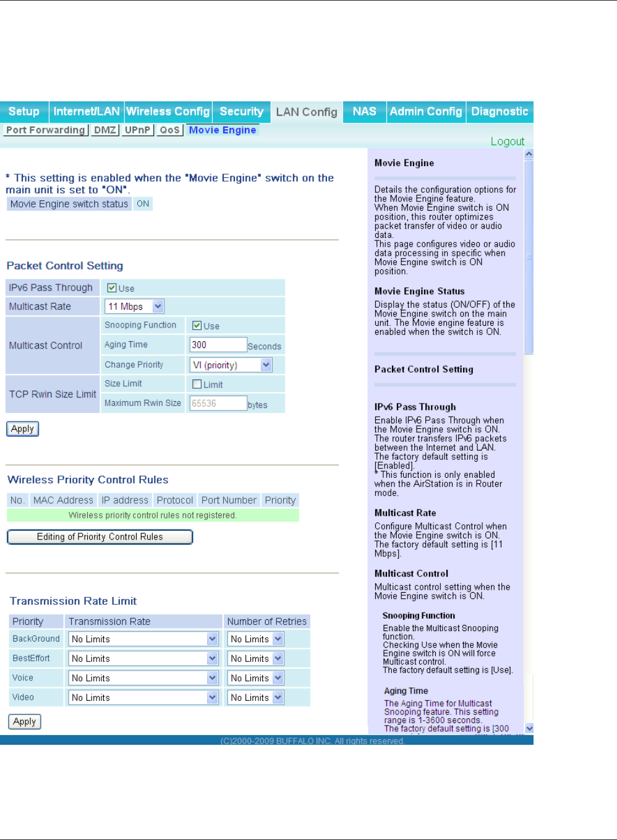Click the Maximum Rwin Size field
Screen dimensions: 617x840
218,404
